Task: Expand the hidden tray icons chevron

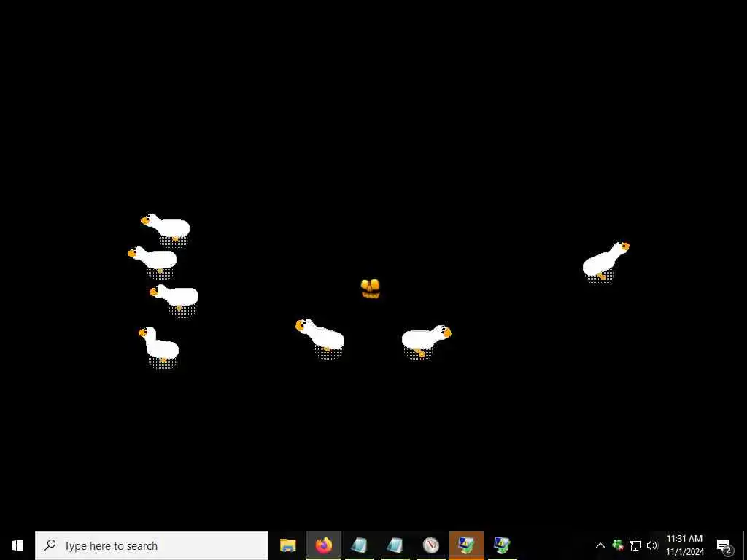Action: [x=600, y=545]
